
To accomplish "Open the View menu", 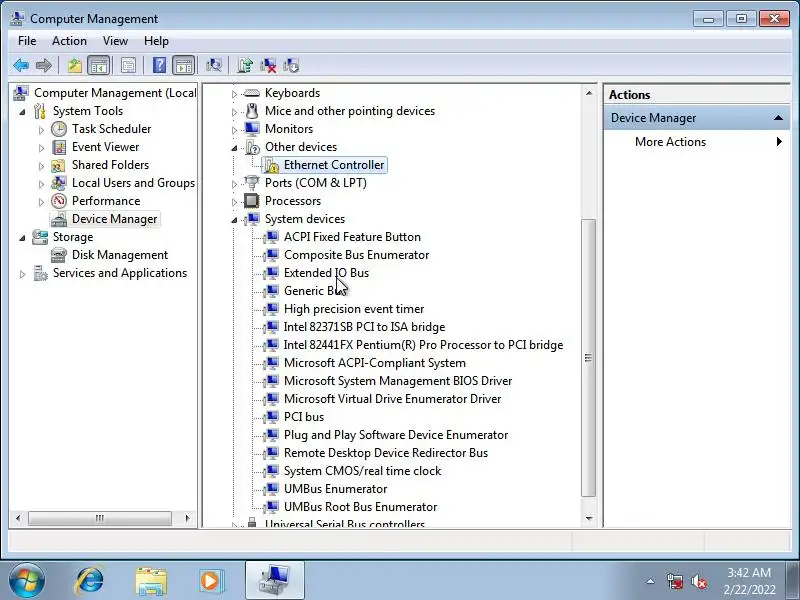I will tap(115, 41).
